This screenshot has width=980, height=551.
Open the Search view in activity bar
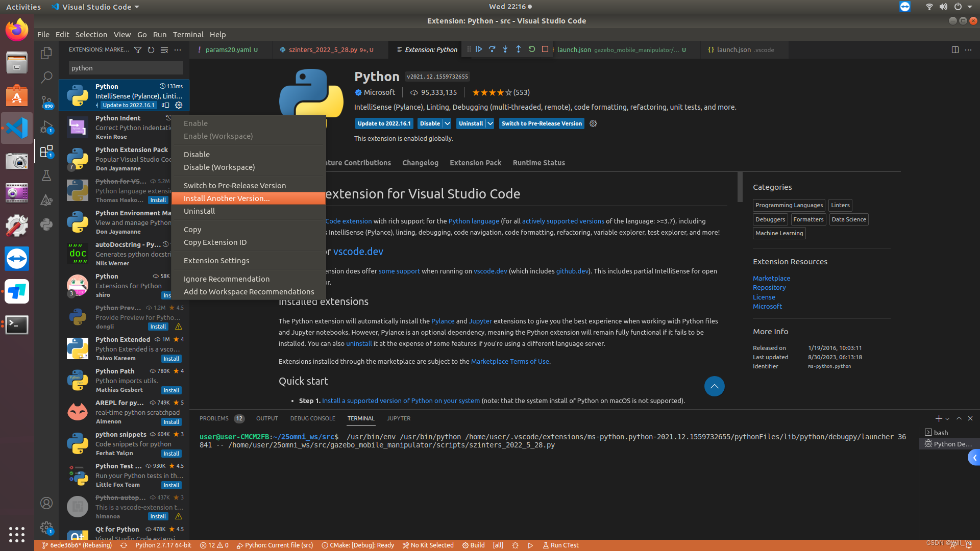click(x=46, y=77)
